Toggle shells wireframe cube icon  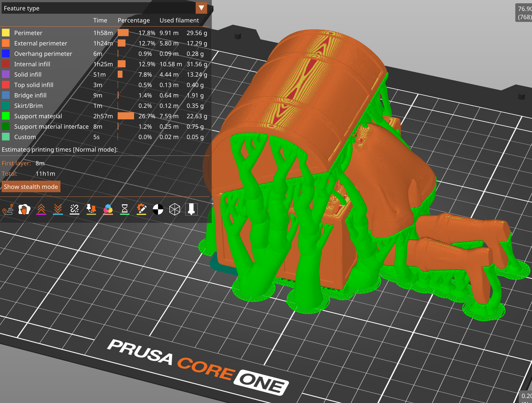pyautogui.click(x=175, y=209)
